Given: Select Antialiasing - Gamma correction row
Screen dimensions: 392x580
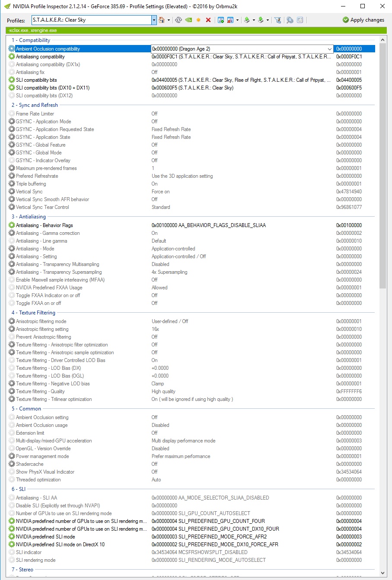Looking at the screenshot, I should tap(191, 233).
